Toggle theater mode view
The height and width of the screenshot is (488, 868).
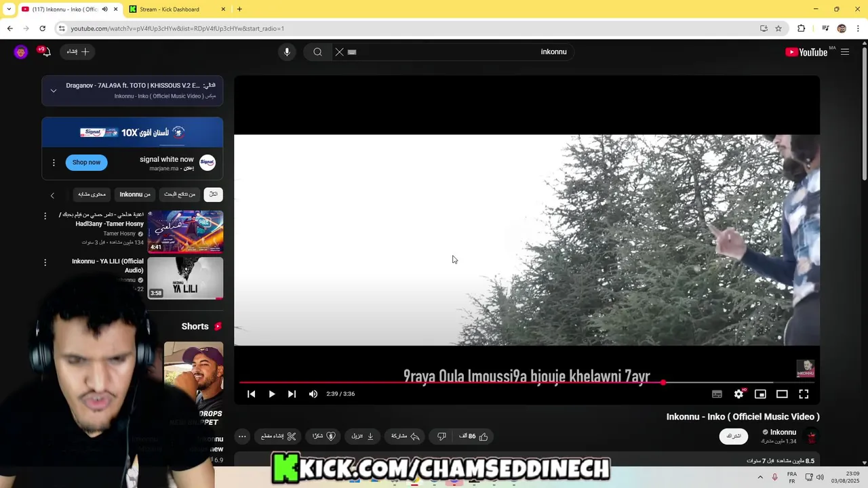[782, 394]
